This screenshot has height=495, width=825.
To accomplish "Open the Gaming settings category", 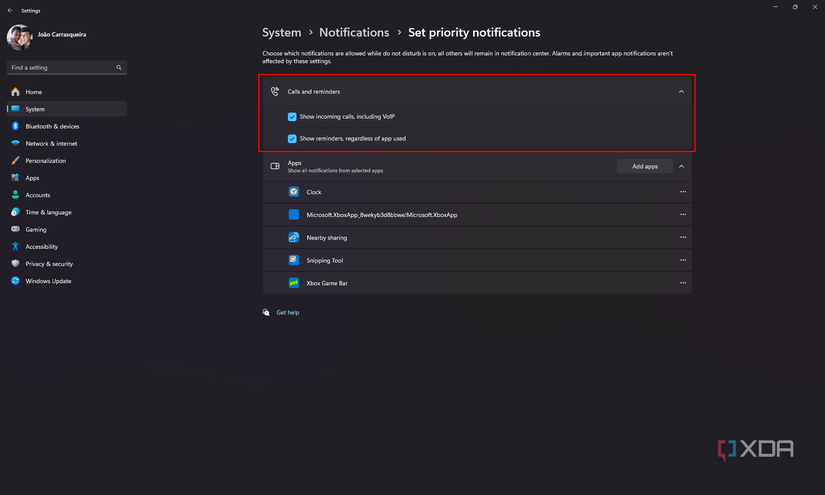I will (36, 229).
